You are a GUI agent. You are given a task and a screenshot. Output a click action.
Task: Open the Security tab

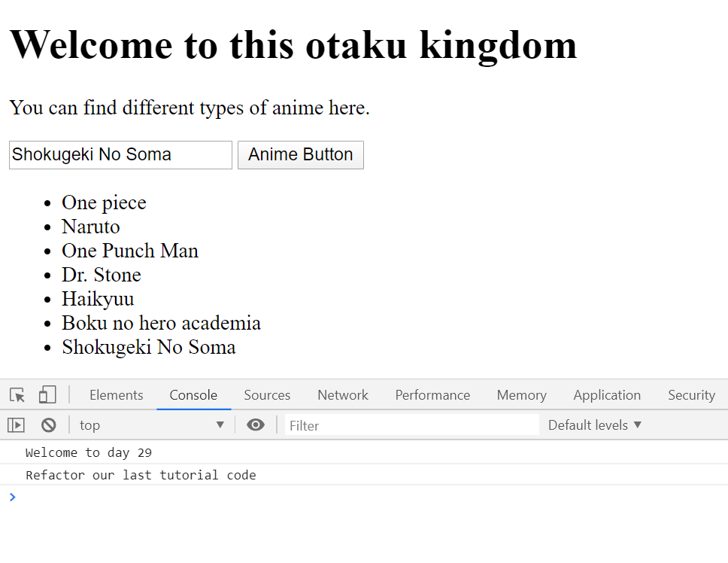click(691, 395)
